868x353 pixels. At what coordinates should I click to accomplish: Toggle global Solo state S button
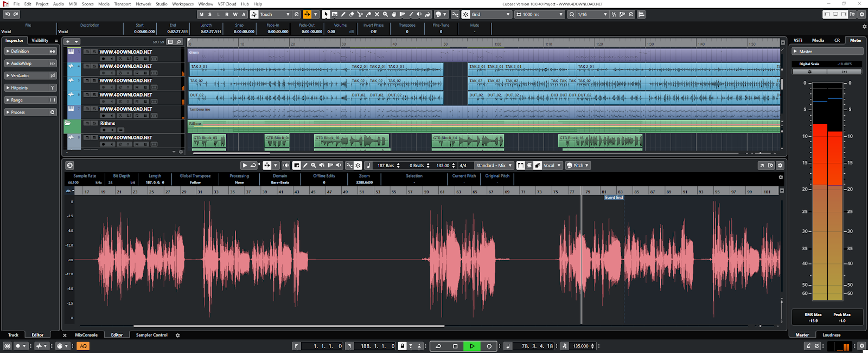click(x=210, y=14)
